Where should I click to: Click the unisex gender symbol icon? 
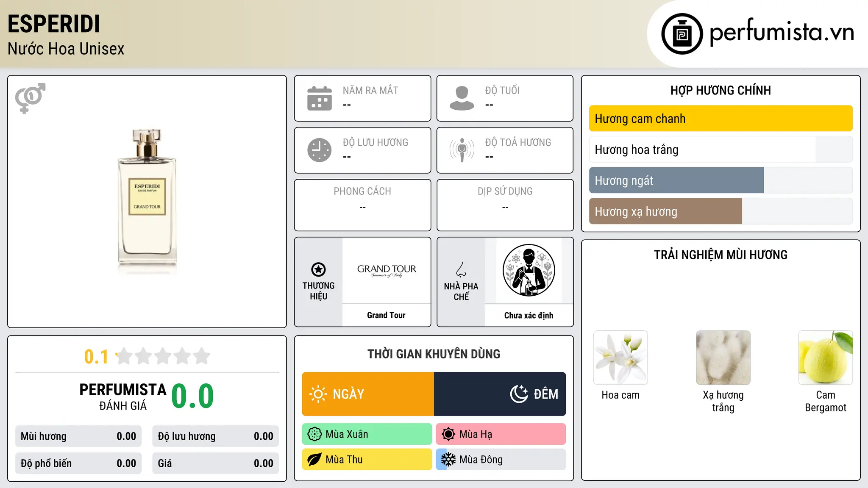pos(30,98)
